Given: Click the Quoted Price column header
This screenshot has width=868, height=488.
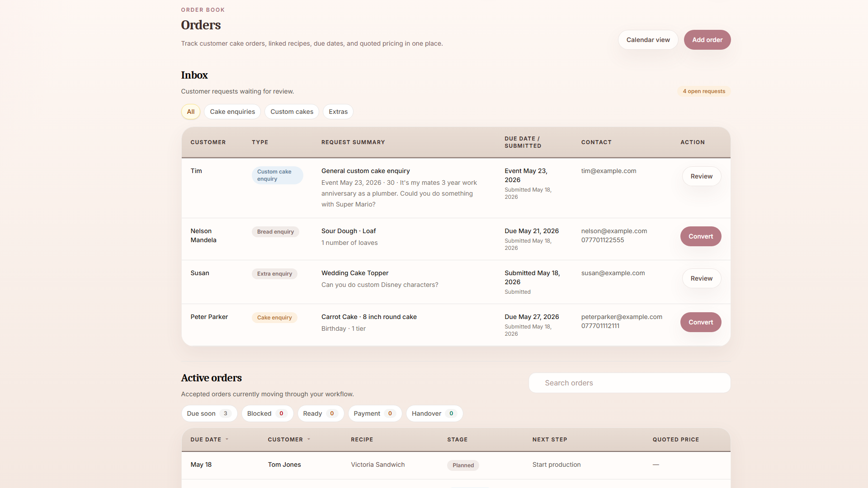Looking at the screenshot, I should tap(675, 439).
